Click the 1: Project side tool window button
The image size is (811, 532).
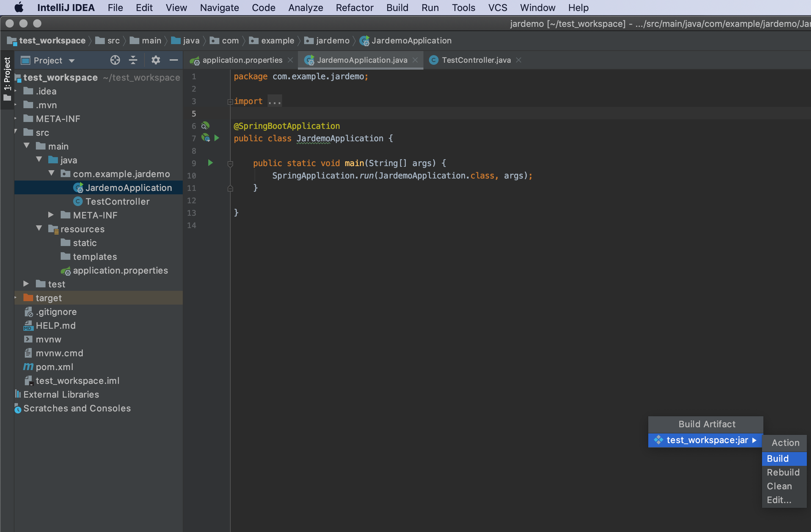tap(7, 79)
